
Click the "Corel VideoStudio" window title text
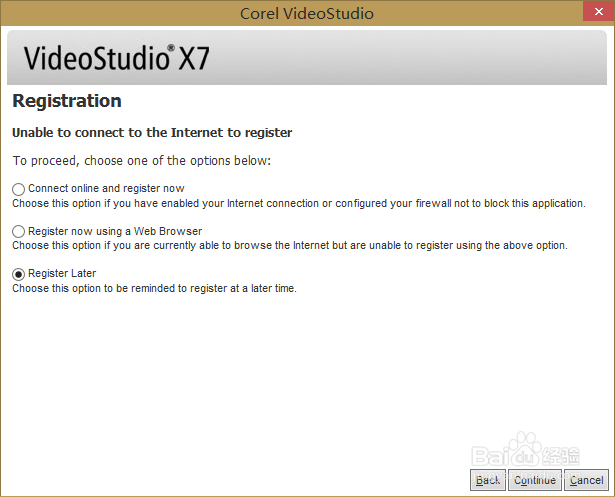click(307, 13)
